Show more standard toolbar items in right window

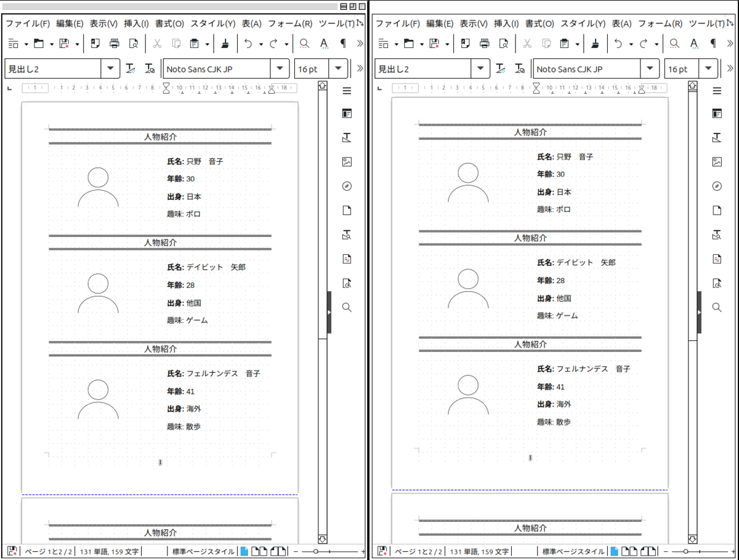pyautogui.click(x=730, y=44)
